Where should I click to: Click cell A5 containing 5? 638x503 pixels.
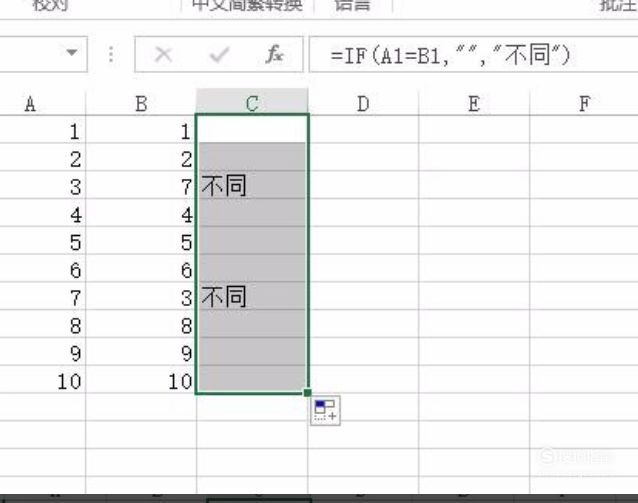42,241
